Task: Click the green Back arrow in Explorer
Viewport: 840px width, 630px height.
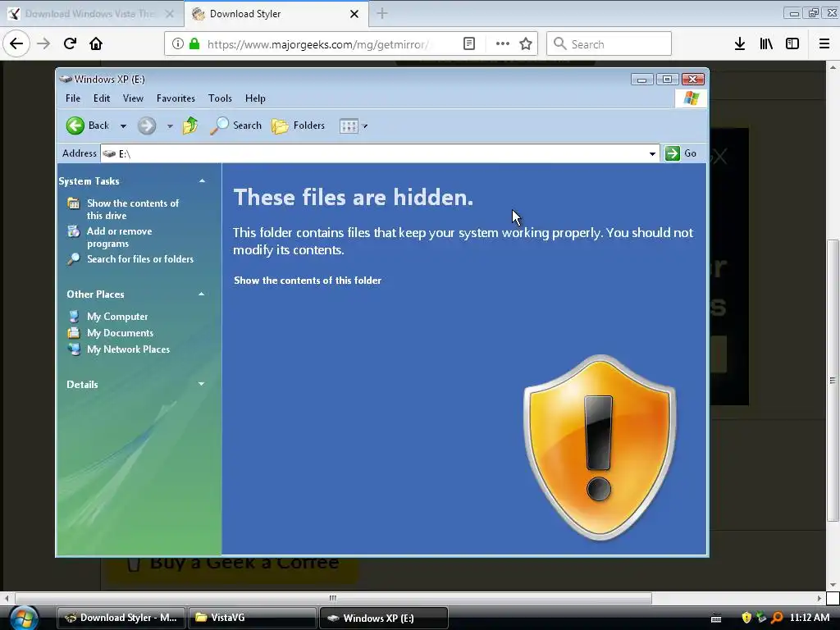Action: (x=75, y=126)
